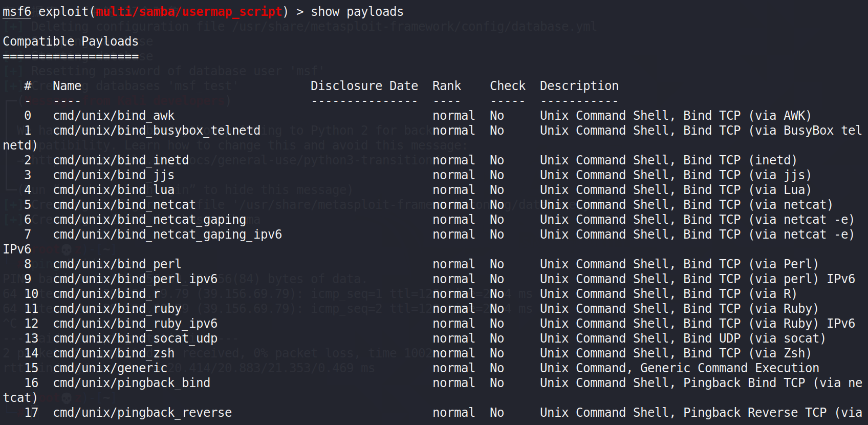Click the 'Check' column header
Image resolution: width=868 pixels, height=425 pixels.
[x=508, y=86]
